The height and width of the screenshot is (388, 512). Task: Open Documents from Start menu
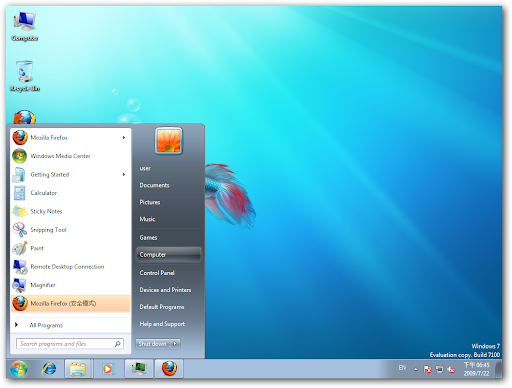click(154, 185)
